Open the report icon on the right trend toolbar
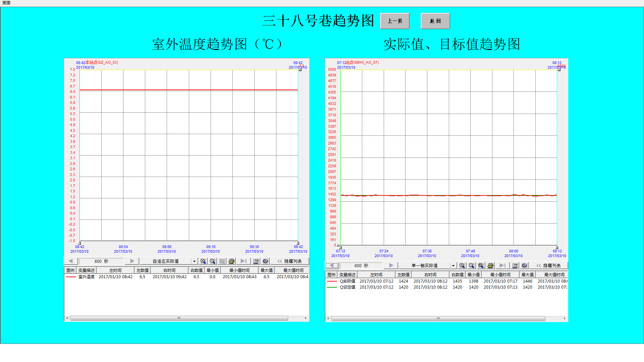This screenshot has height=362, width=644. click(x=515, y=265)
